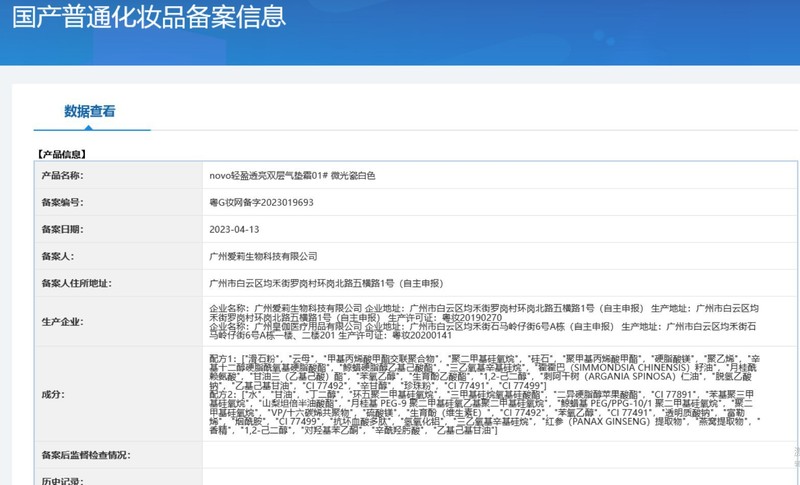Click the production license 粤妆20190270 text
Viewport: 800px width, 485px height.
point(471,317)
